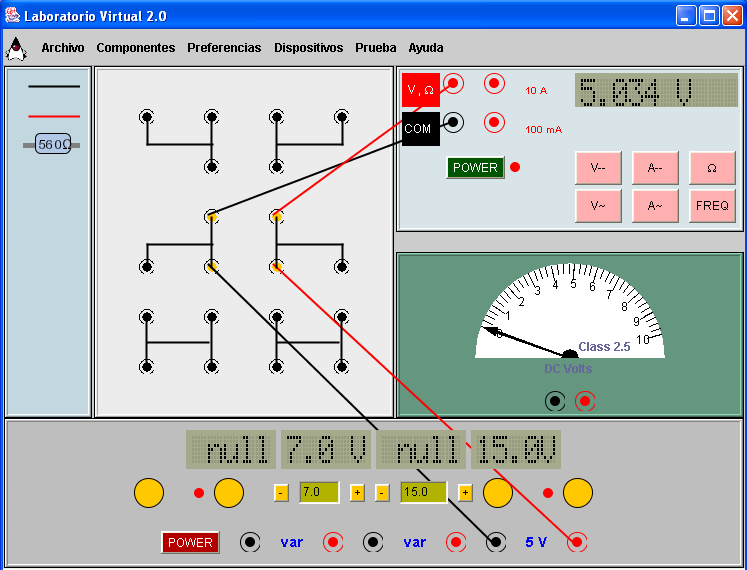
Task: Toggle the power supply red POWER button
Action: pos(190,542)
